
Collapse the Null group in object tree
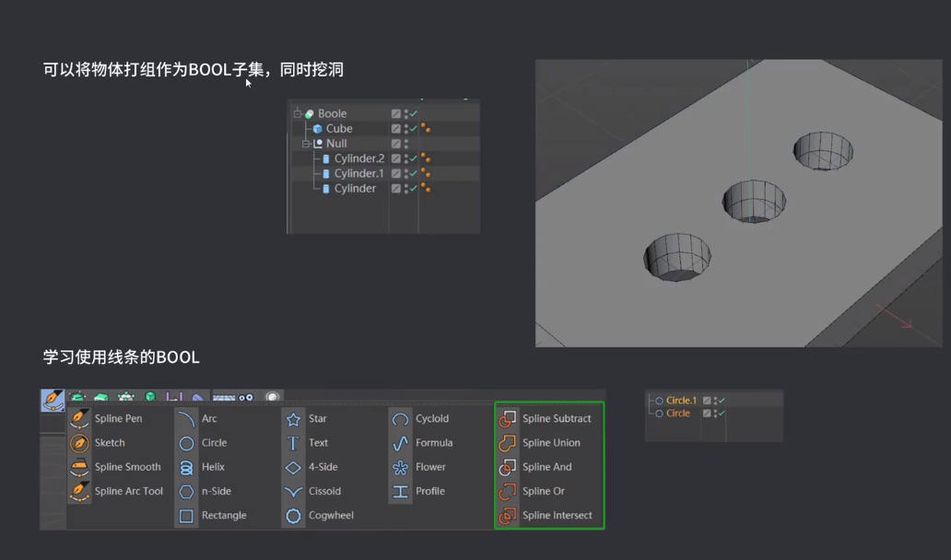[x=306, y=144]
